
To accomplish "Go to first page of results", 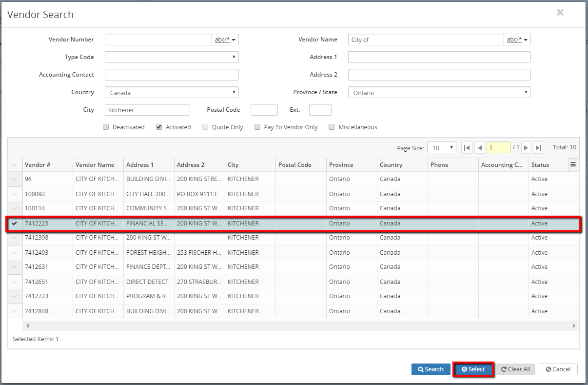I will point(467,148).
